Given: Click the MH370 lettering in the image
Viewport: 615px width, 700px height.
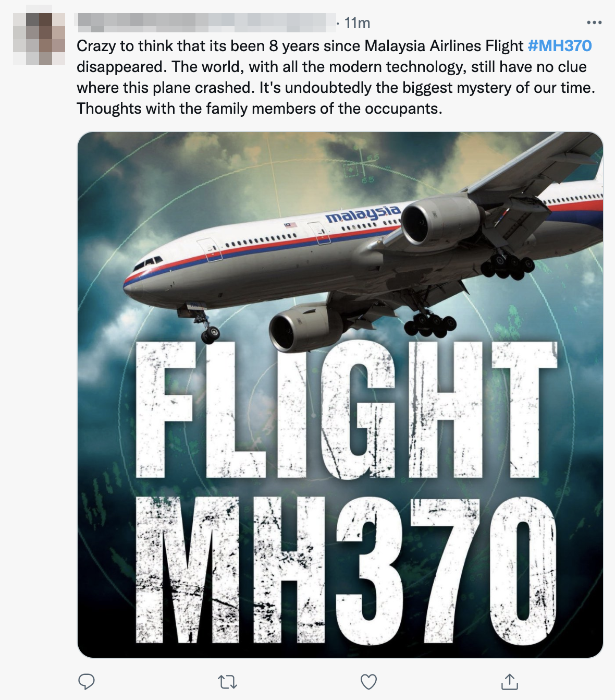Looking at the screenshot, I should [347, 570].
